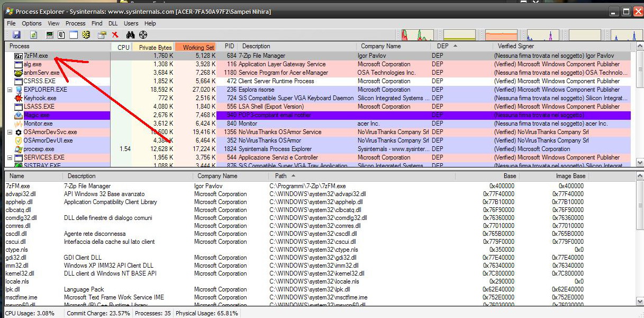The image size is (644, 318).
Task: Click the OSArmorDevUI.exe shield icon
Action: 19,140
